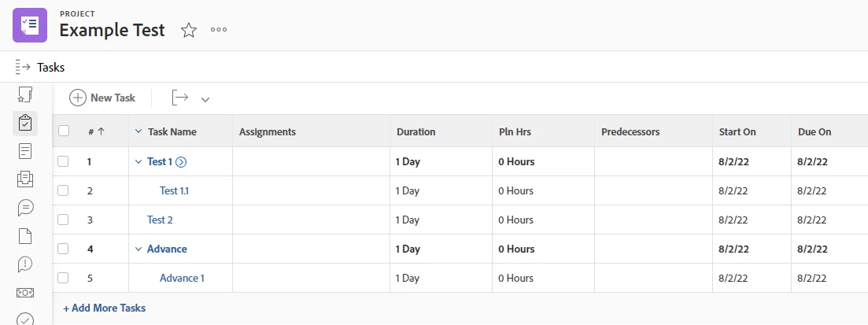Click the New Task button
The height and width of the screenshot is (325, 868).
click(x=102, y=98)
